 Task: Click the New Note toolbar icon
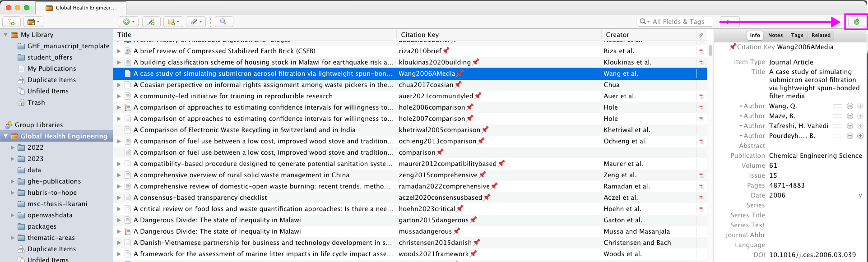(173, 22)
